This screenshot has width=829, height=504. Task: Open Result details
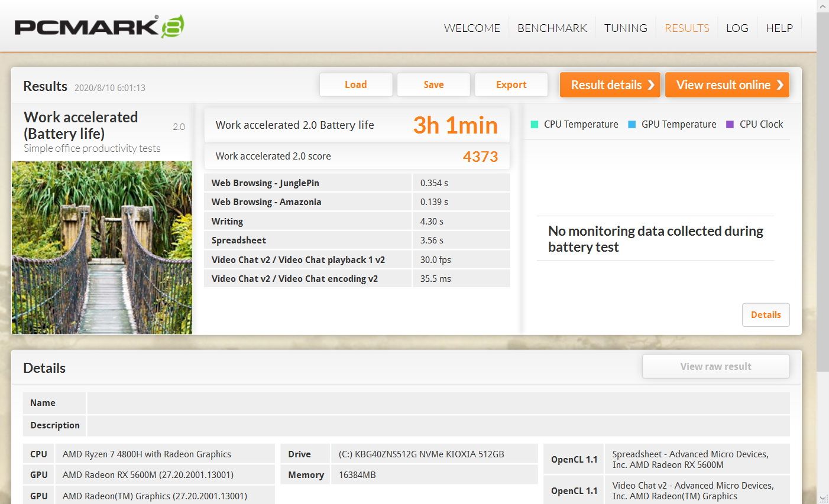(610, 84)
